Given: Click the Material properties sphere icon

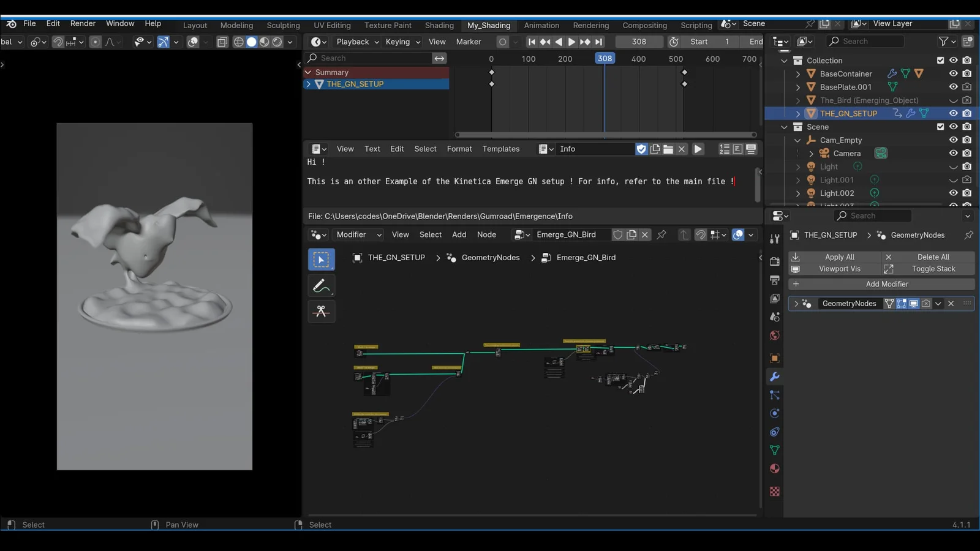Looking at the screenshot, I should pos(774,468).
